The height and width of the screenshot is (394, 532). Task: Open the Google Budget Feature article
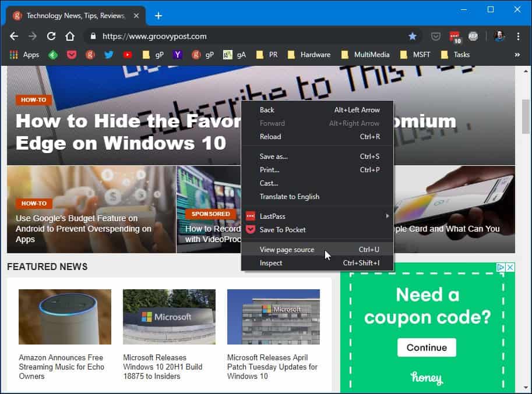point(83,229)
